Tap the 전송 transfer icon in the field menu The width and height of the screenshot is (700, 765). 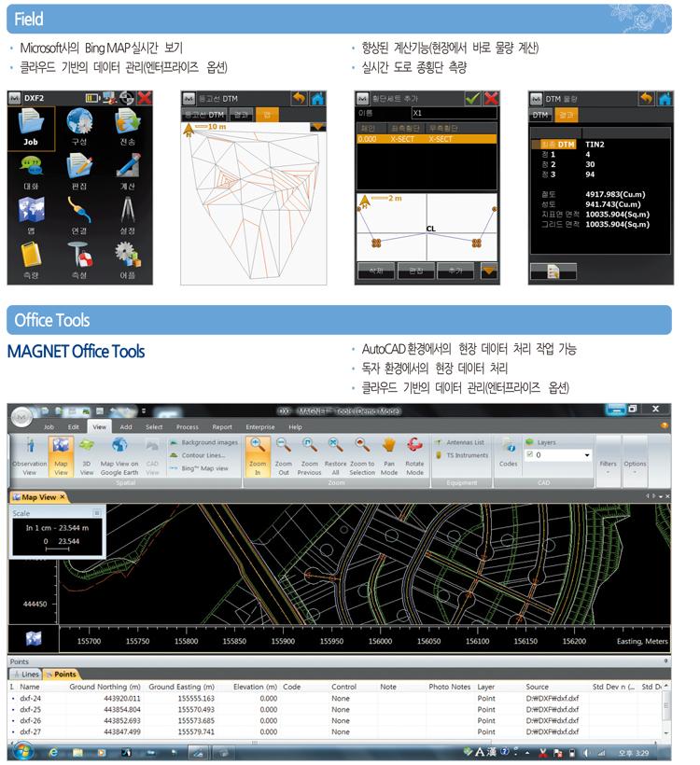(x=128, y=122)
